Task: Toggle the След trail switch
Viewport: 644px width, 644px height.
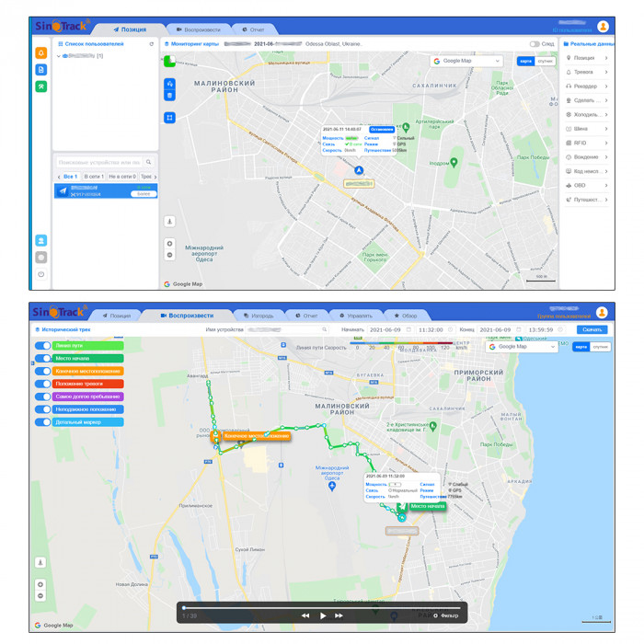Action: 535,44
